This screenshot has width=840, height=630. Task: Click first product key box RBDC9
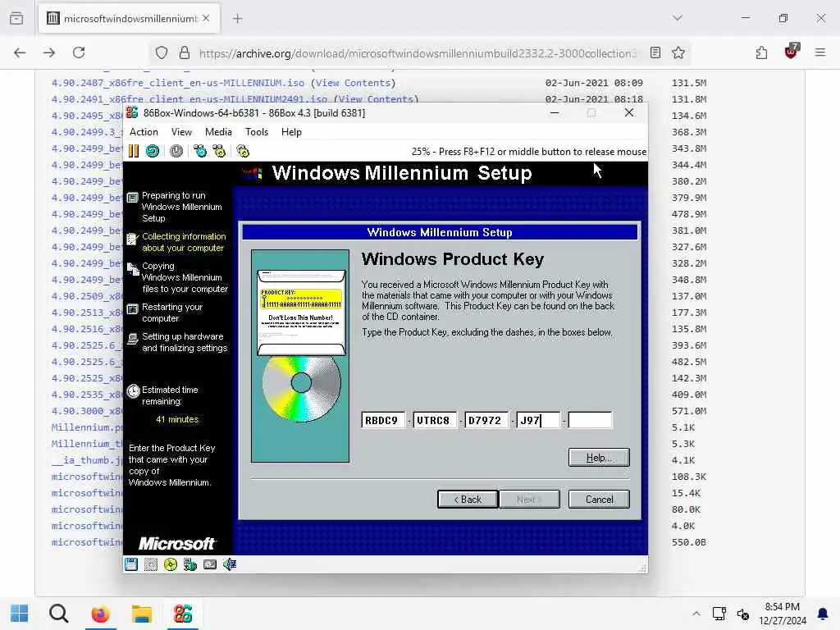(383, 420)
